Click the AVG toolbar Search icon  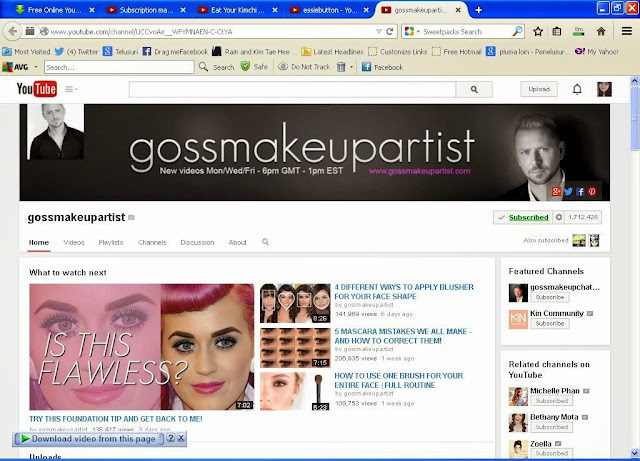click(x=204, y=67)
